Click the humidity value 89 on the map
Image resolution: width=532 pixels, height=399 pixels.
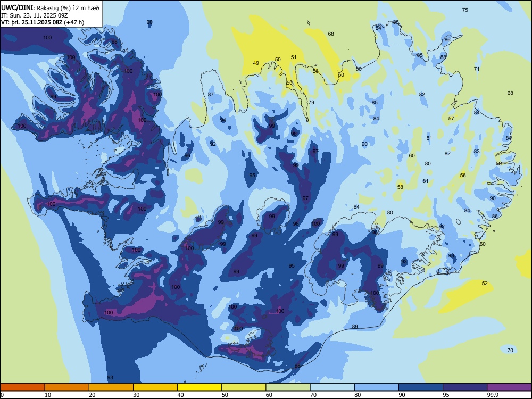355,327
